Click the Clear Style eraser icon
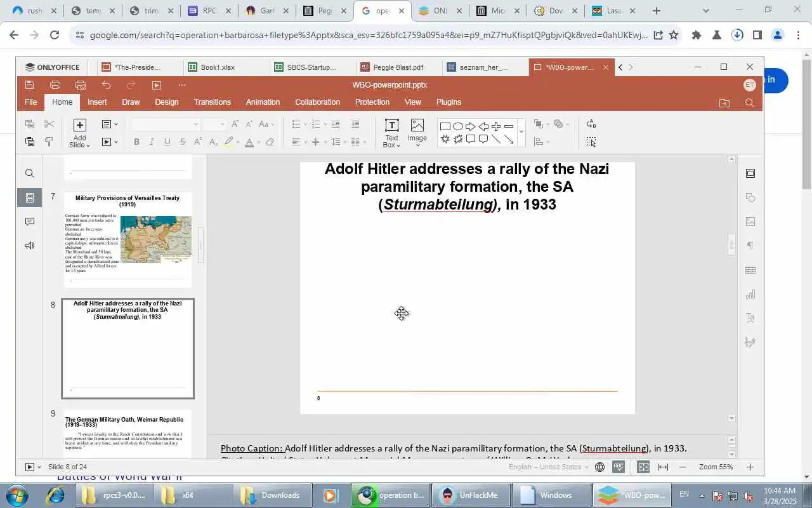 click(x=270, y=142)
